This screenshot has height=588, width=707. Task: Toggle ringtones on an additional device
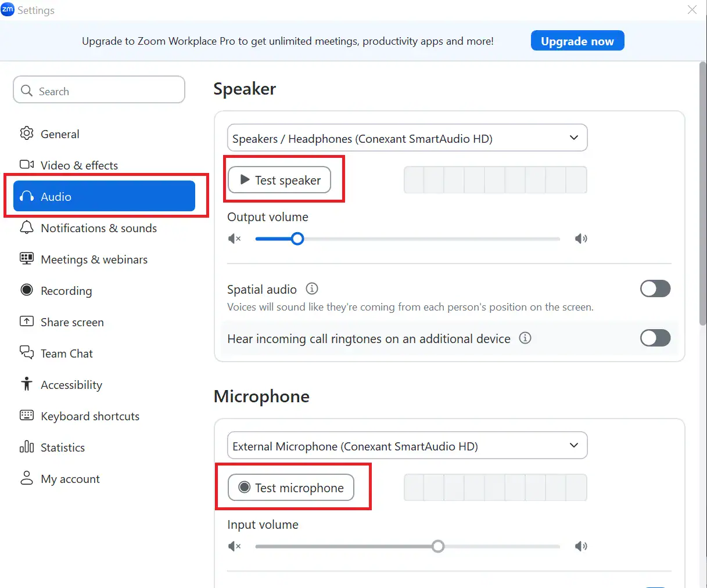tap(655, 338)
